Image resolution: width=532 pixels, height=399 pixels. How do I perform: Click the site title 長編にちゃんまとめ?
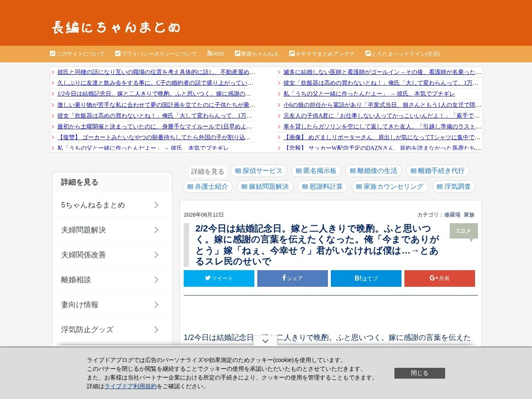pos(116,27)
